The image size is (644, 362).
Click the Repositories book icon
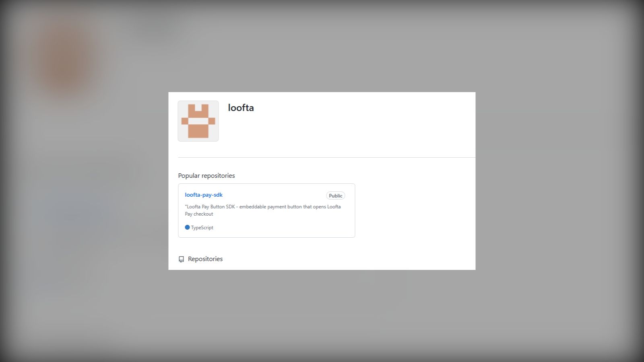point(181,259)
